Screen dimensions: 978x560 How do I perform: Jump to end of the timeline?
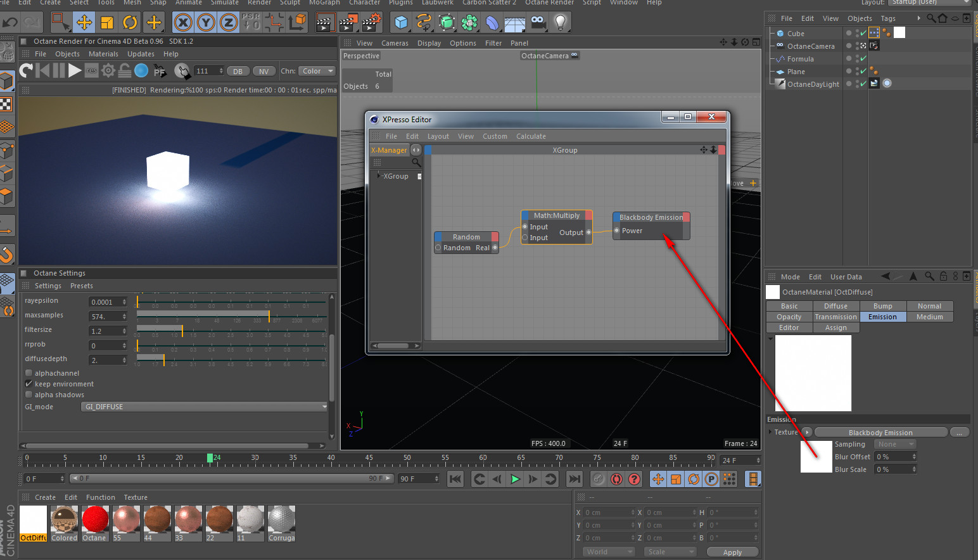pos(575,479)
